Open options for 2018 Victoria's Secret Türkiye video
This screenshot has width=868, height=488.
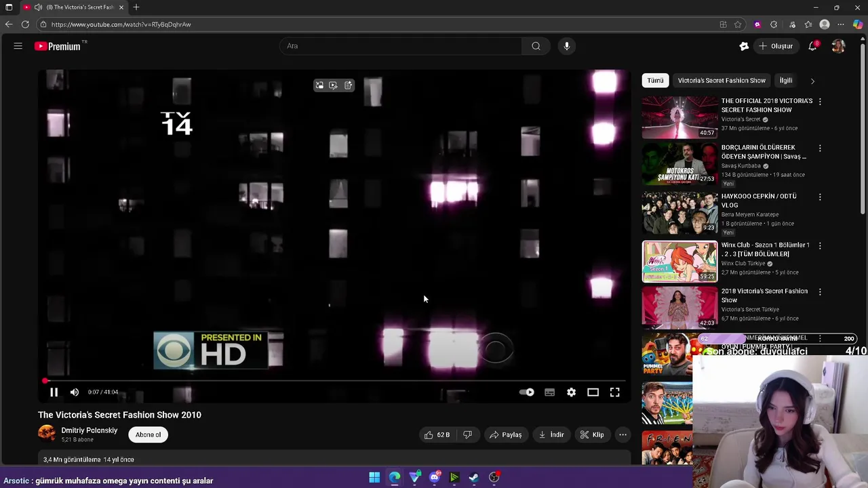pos(820,291)
